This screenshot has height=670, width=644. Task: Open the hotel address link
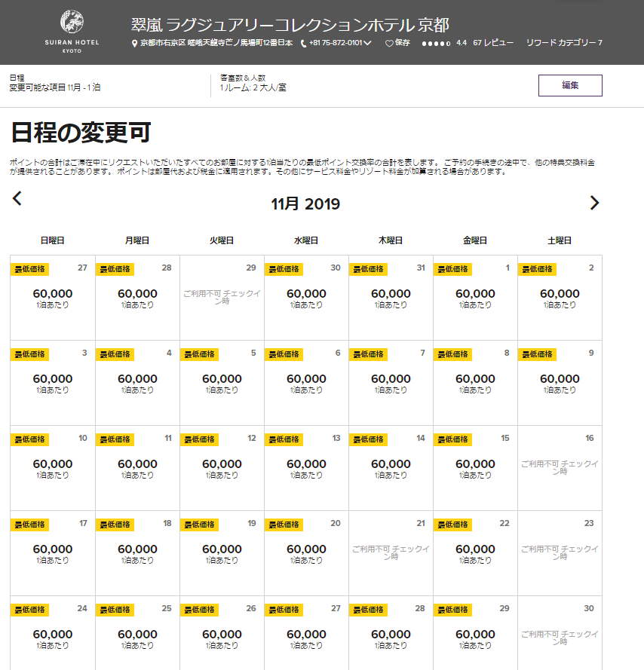(216, 43)
